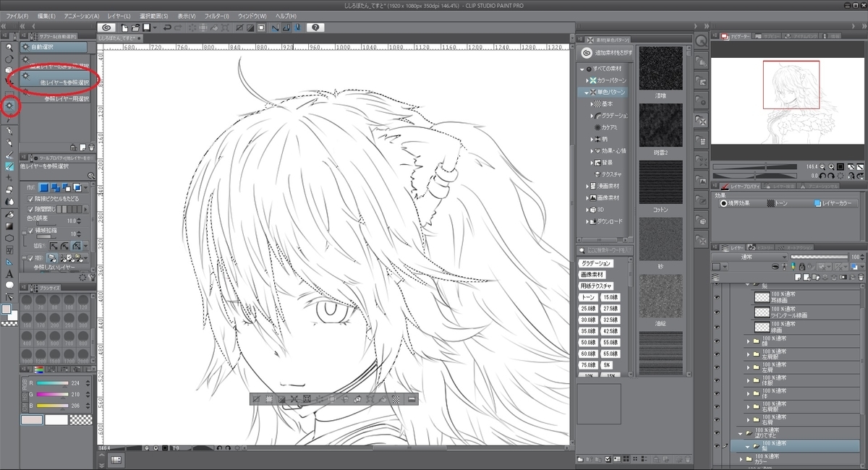Collapse 単色パターン in material tree
Image resolution: width=868 pixels, height=470 pixels.
pyautogui.click(x=587, y=93)
